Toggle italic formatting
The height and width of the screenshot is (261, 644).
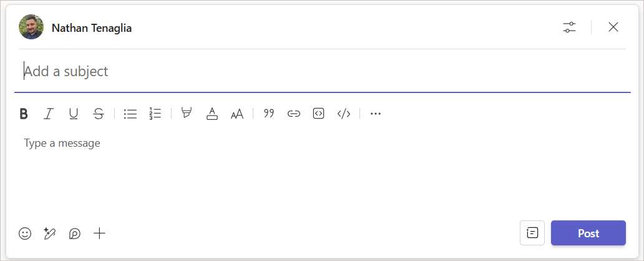(49, 114)
